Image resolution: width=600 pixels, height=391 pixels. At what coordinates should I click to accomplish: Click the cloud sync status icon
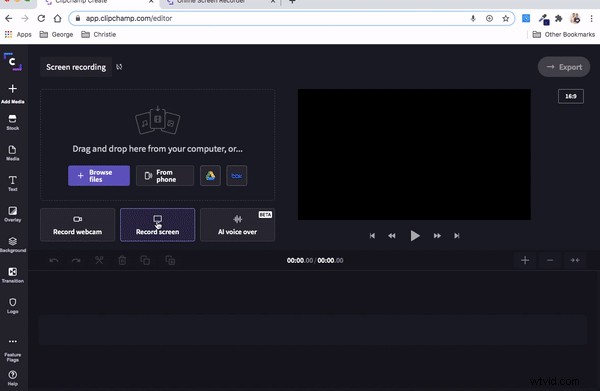click(119, 67)
